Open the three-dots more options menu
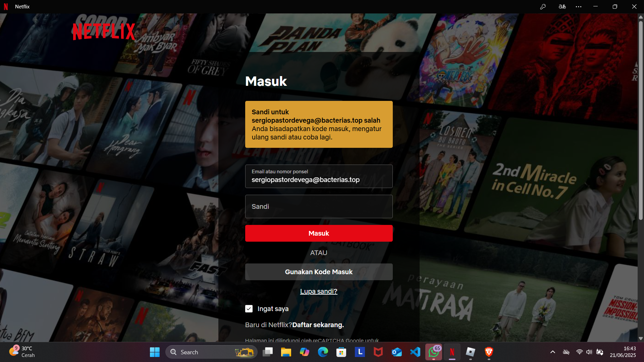644x362 pixels. coord(579,7)
